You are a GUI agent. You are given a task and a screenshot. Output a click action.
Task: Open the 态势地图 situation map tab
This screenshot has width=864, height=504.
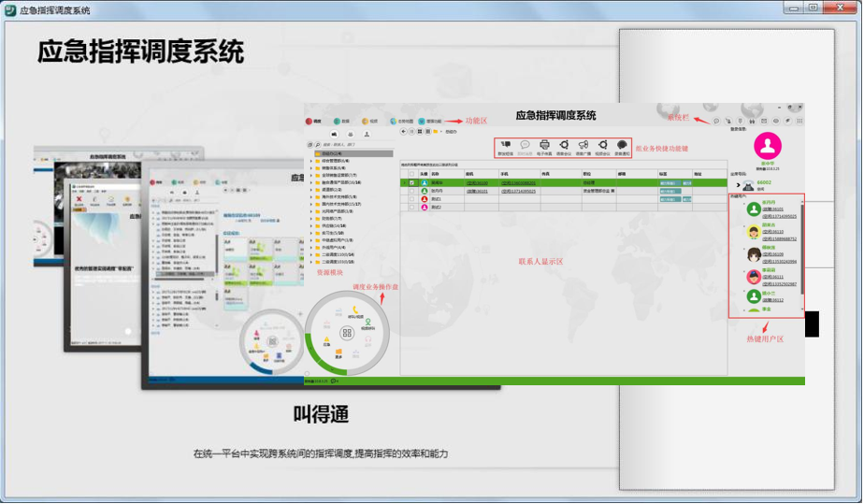point(401,122)
